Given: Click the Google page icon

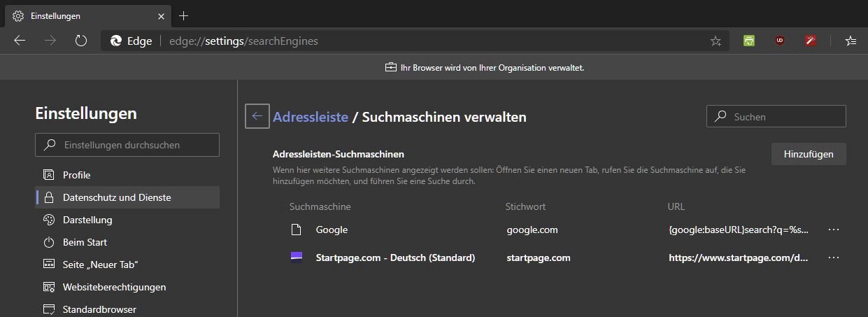Looking at the screenshot, I should click(297, 230).
